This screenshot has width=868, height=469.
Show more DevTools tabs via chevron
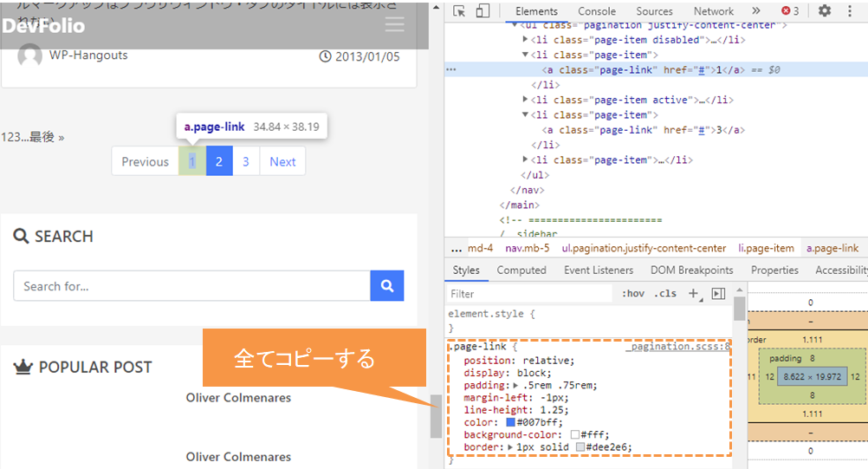(x=755, y=11)
